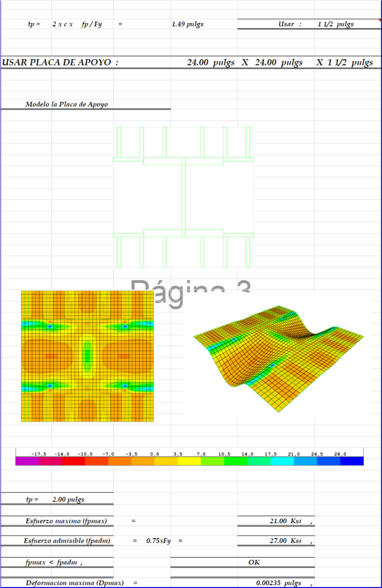
Task: Click the cyan 17,5 legend swatch
Action: 282,461
